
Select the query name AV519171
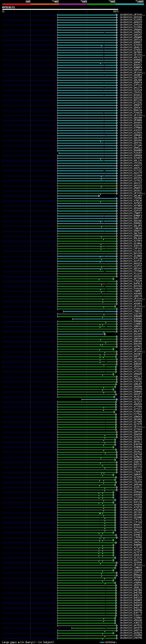coord(8,8)
